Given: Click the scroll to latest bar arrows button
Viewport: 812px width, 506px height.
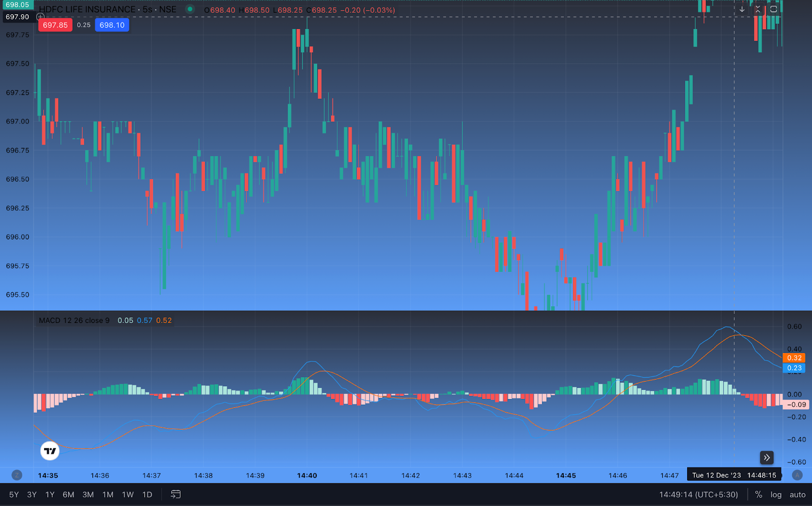Looking at the screenshot, I should point(767,458).
